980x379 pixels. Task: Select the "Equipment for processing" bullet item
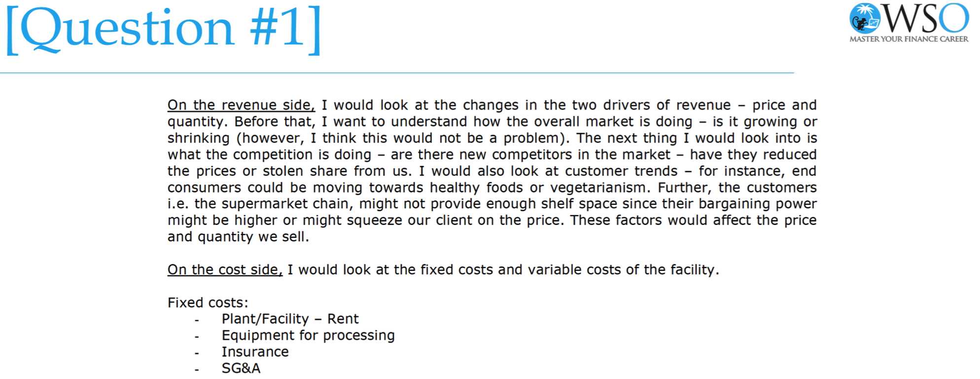(x=308, y=336)
